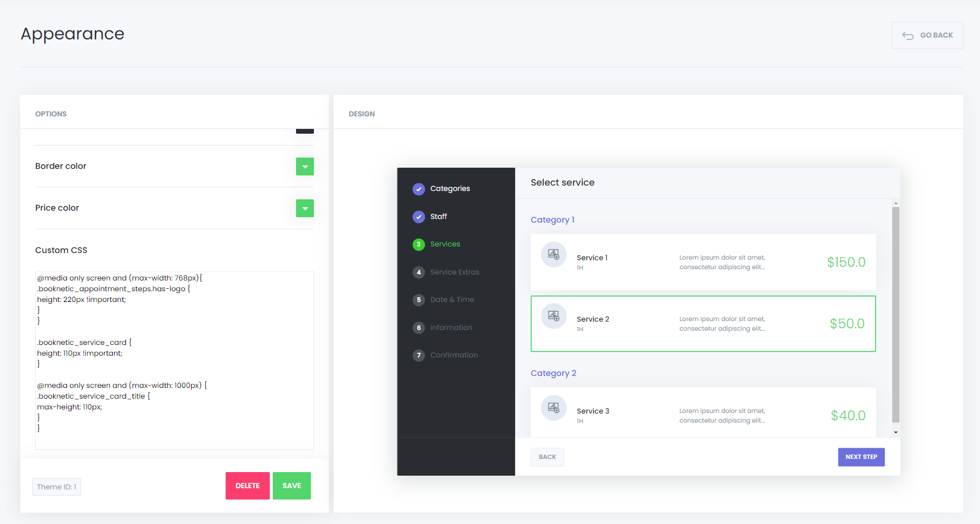Image resolution: width=980 pixels, height=524 pixels.
Task: Click the Next Step button
Action: (x=861, y=457)
